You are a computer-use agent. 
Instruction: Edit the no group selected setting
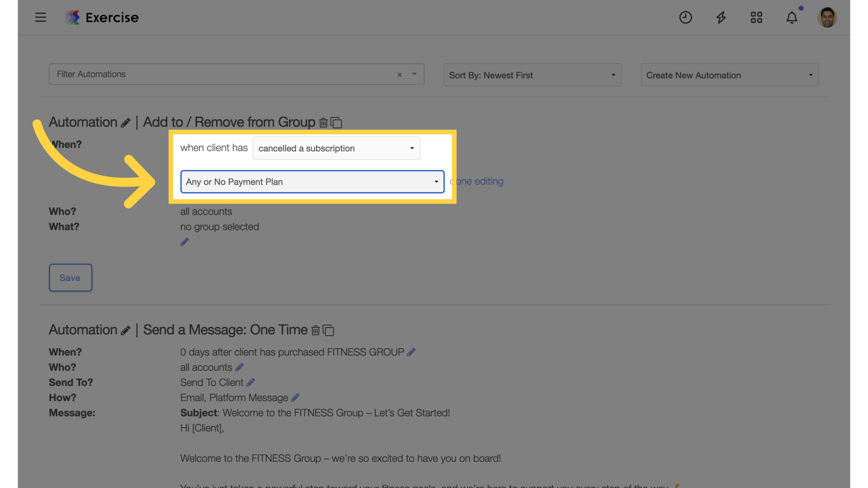point(184,242)
